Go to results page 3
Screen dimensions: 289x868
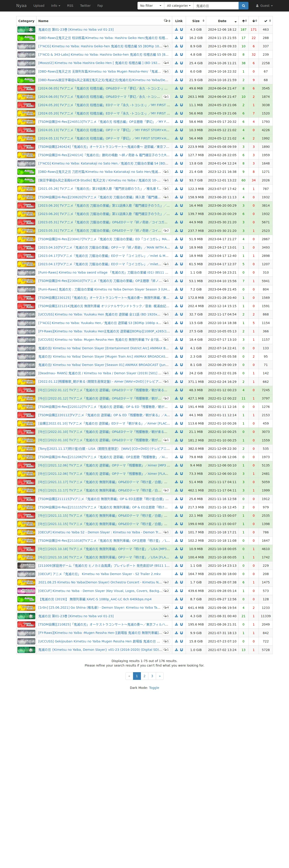pyautogui.click(x=152, y=676)
